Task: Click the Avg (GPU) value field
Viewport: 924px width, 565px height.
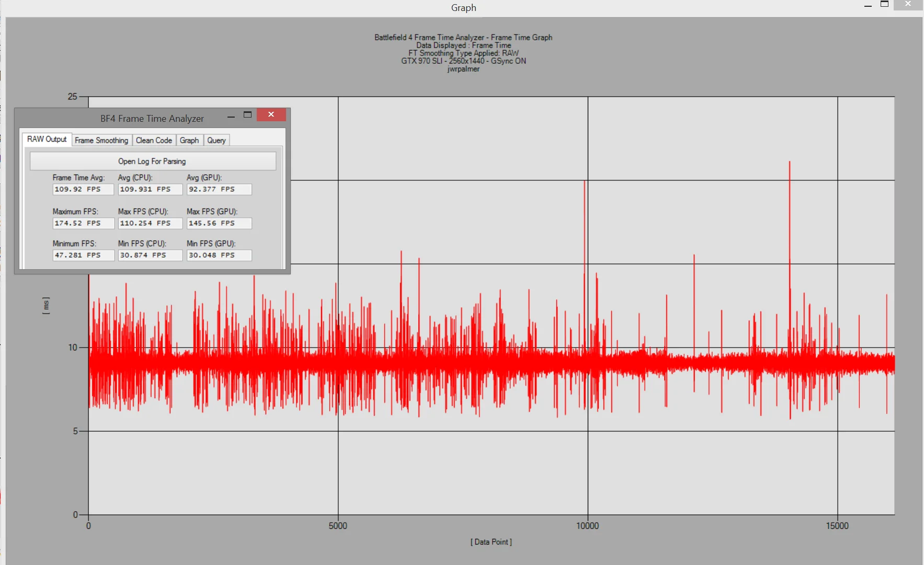Action: (x=219, y=189)
